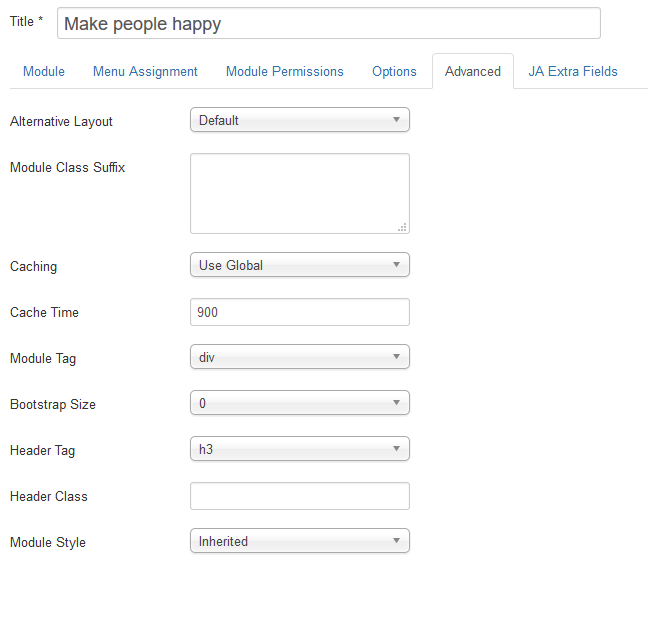Click the Module Style dropdown arrow

click(396, 541)
